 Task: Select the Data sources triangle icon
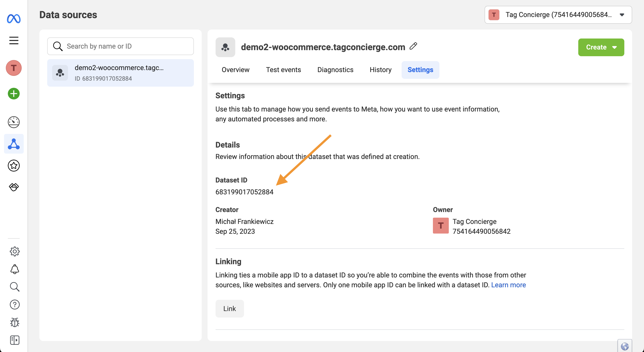tap(14, 144)
